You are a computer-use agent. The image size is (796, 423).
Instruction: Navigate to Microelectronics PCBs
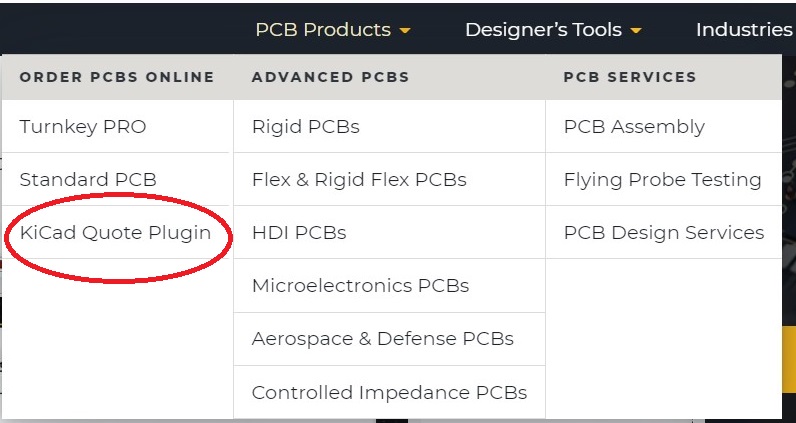360,286
